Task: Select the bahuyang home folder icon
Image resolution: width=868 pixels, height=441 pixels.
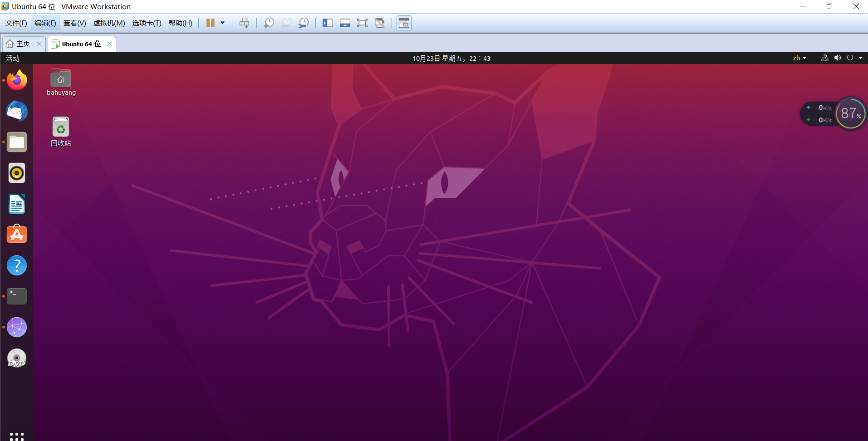Action: pos(61,82)
